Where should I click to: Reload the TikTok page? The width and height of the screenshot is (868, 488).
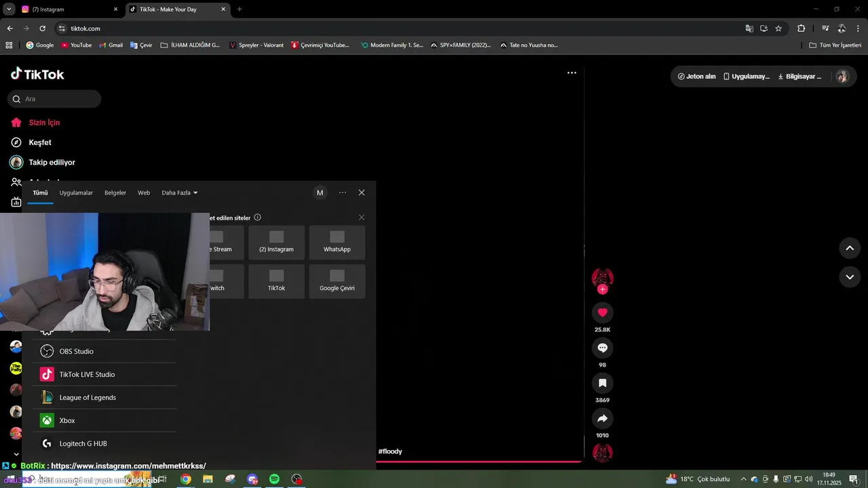coord(42,28)
